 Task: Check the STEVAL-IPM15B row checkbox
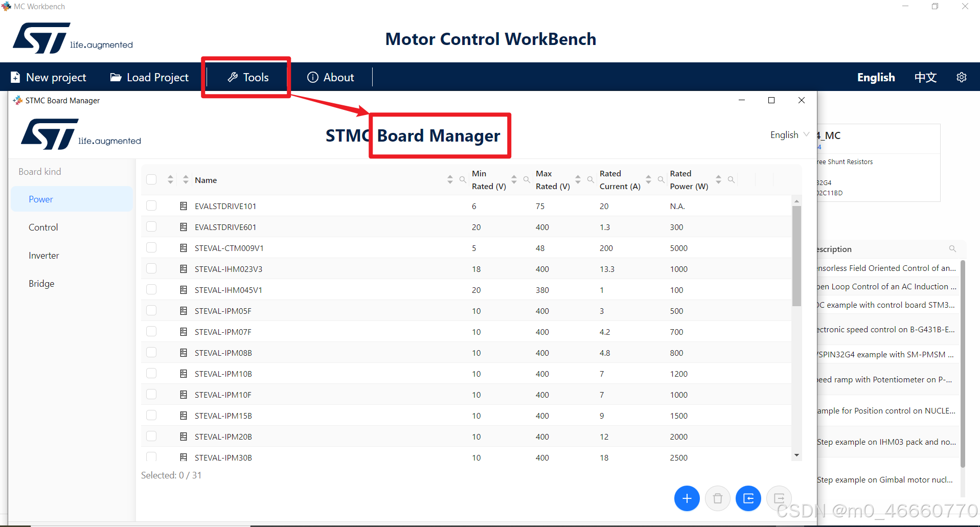tap(151, 415)
